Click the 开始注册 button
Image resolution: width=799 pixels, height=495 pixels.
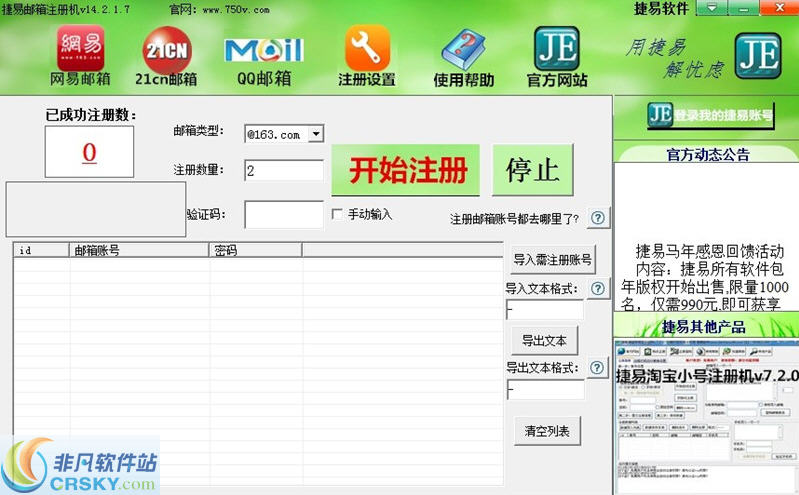coord(406,170)
